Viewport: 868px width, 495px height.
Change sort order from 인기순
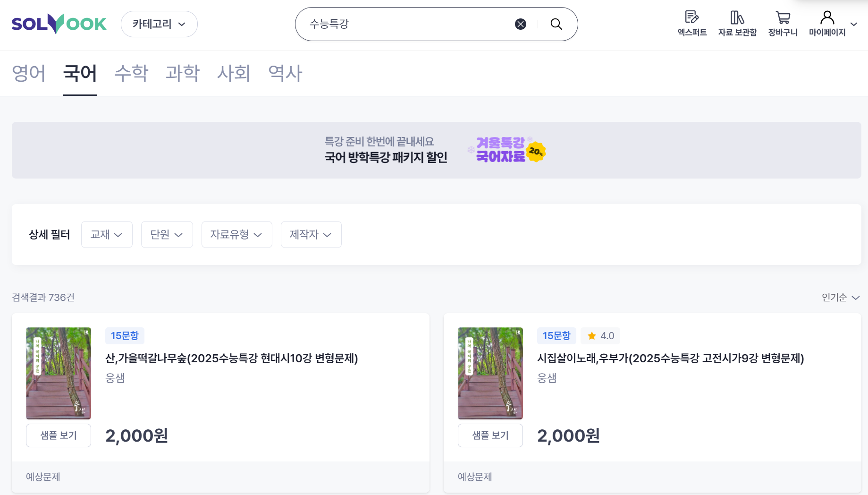tap(841, 297)
